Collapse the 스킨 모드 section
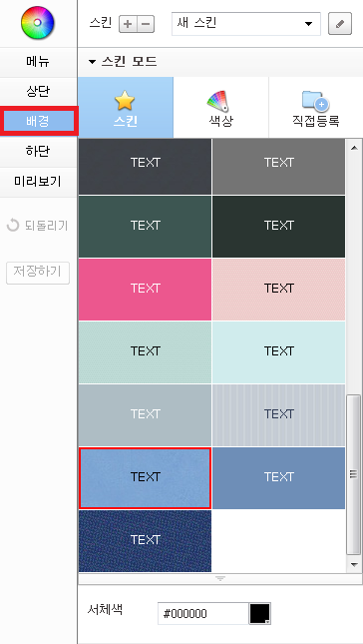Screen dimensions: 363x644 (x=123, y=62)
